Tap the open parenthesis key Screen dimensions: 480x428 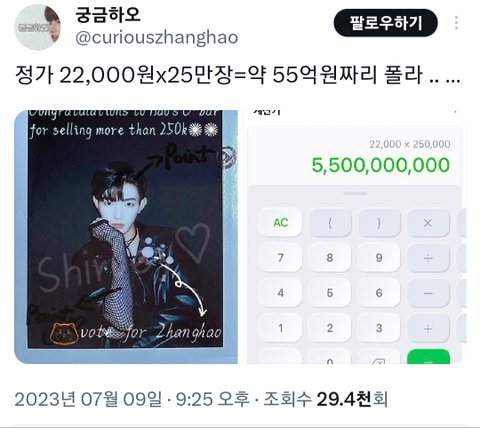330,222
